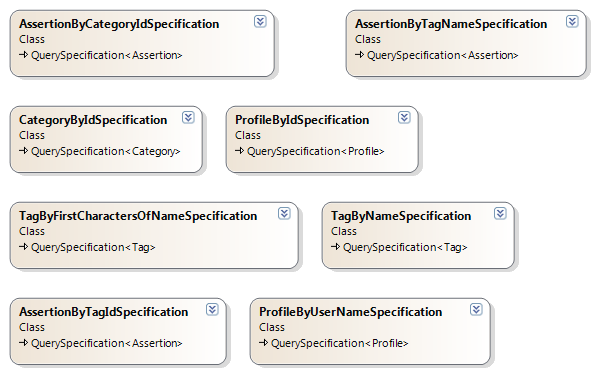
Task: Select the CategoryByIdSpecification class title
Action: 93,120
